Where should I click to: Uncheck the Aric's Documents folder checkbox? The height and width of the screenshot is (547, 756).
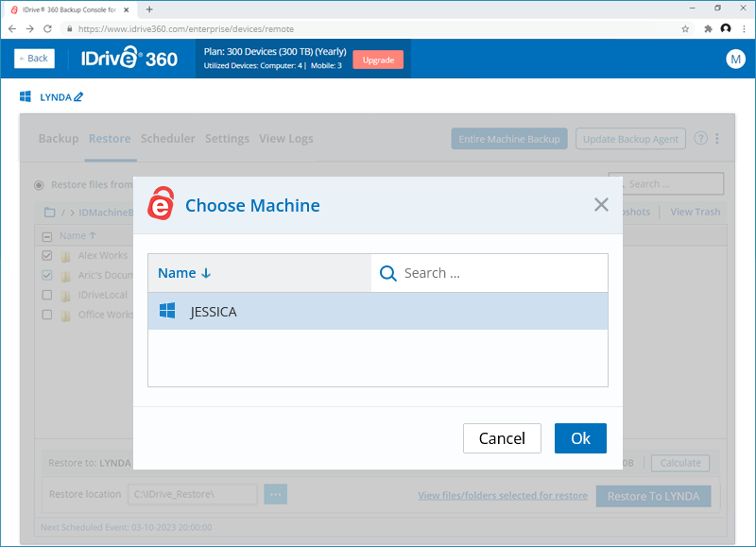tap(46, 275)
